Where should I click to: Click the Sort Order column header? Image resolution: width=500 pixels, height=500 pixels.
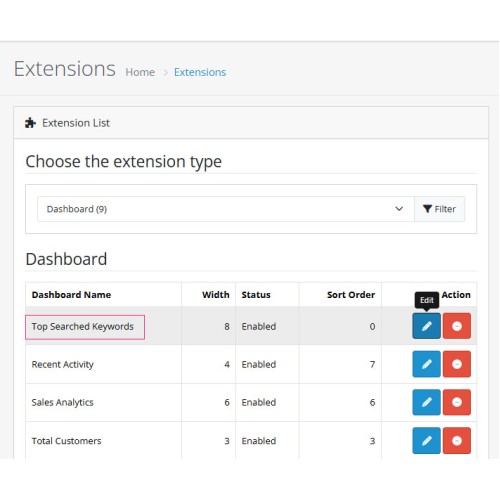click(351, 295)
